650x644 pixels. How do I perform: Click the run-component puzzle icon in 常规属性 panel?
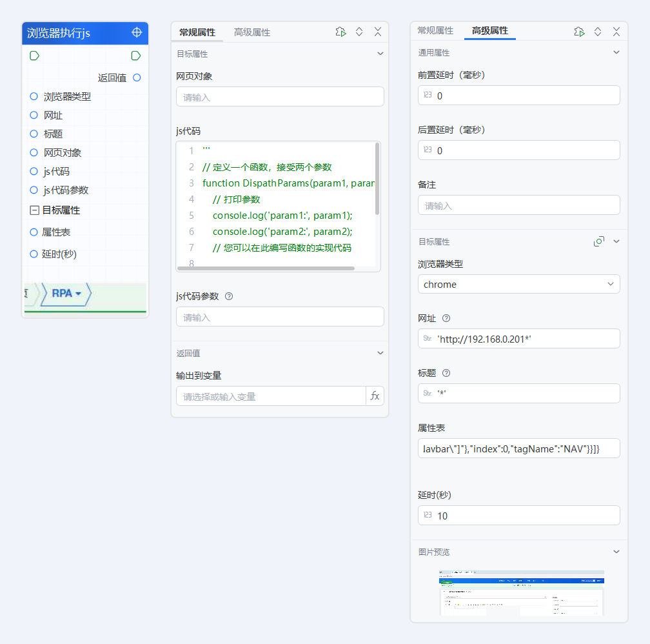click(x=340, y=32)
